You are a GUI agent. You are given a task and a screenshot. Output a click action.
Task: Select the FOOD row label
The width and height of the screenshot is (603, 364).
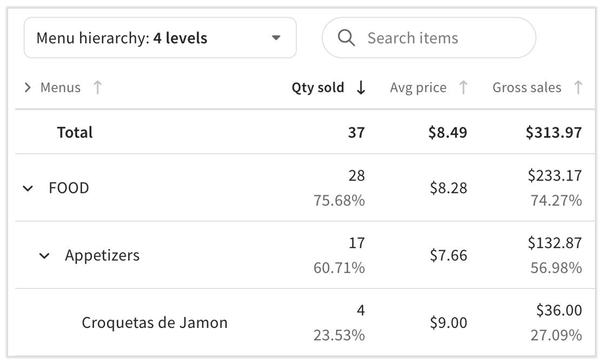coord(69,188)
